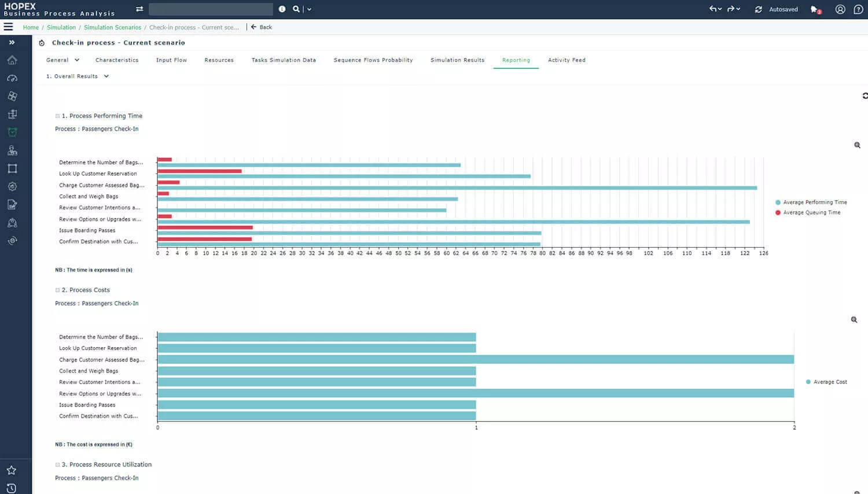Click 'Collect and Weigh Bags' in costs chart

pyautogui.click(x=89, y=371)
